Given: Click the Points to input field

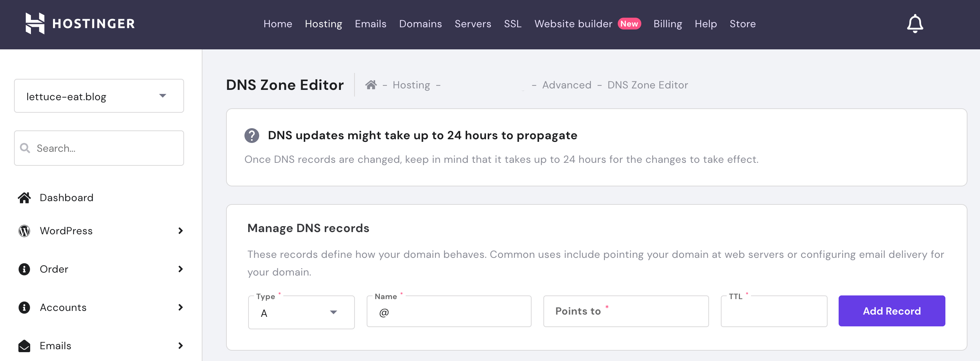Looking at the screenshot, I should point(625,311).
